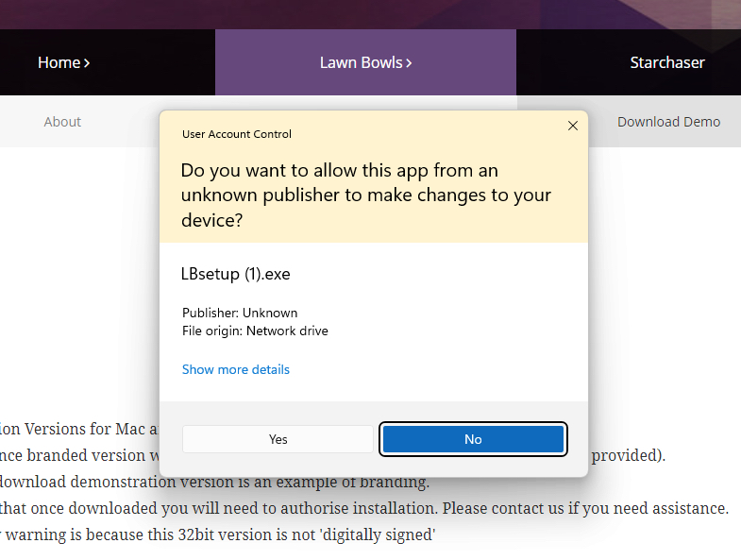The image size is (741, 560).
Task: Open the Starchaser navigation item
Action: (667, 62)
